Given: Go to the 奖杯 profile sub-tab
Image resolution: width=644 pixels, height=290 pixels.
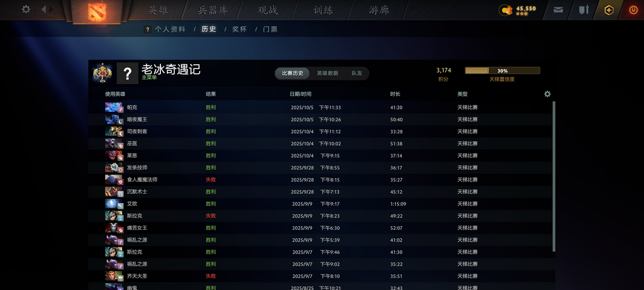Looking at the screenshot, I should coord(239,29).
